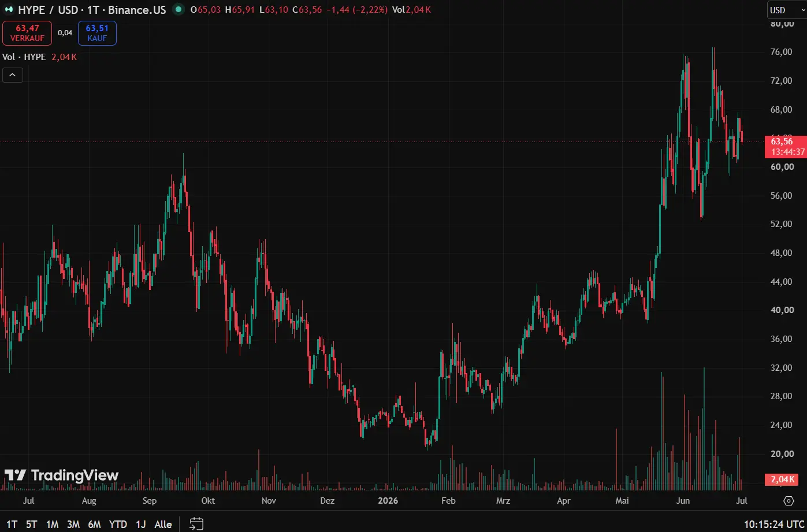
Task: Switch to 3M time range
Action: click(x=73, y=524)
